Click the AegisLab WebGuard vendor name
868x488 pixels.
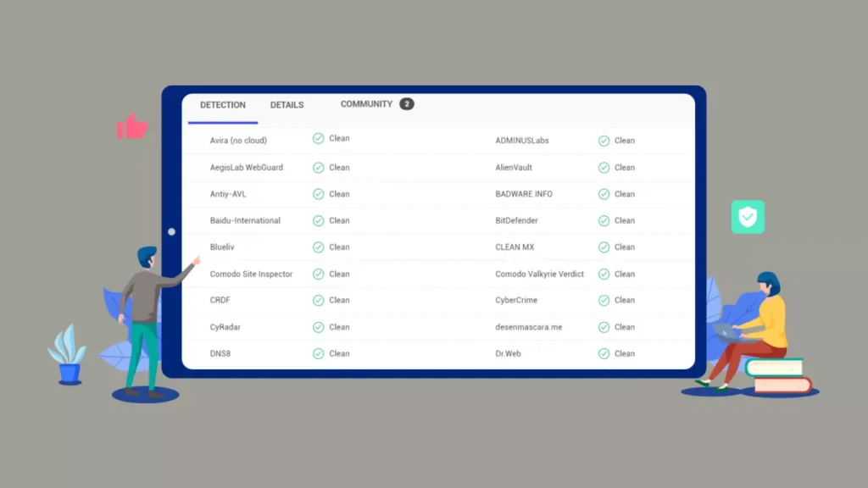[x=247, y=168]
